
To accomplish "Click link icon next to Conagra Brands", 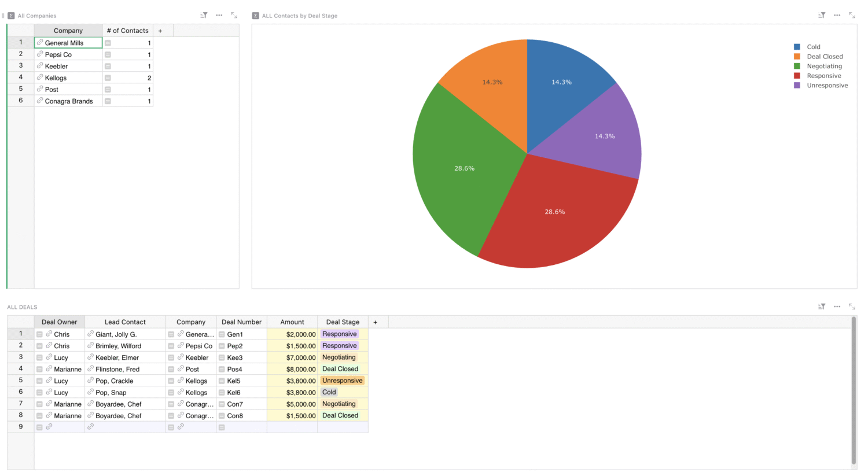I will pyautogui.click(x=40, y=100).
